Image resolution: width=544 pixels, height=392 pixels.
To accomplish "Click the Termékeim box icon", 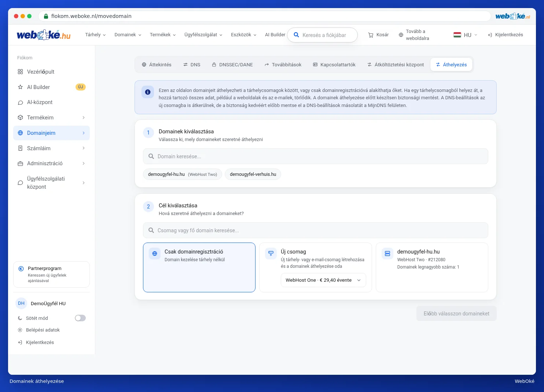I will pyautogui.click(x=21, y=118).
